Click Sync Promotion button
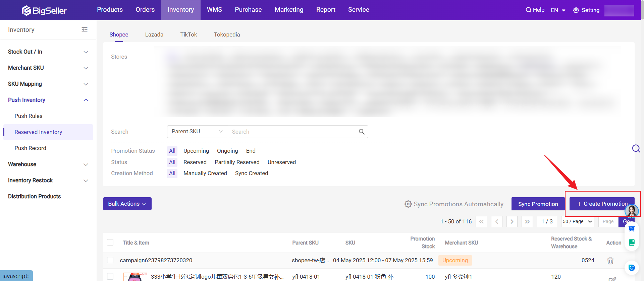 click(x=538, y=204)
